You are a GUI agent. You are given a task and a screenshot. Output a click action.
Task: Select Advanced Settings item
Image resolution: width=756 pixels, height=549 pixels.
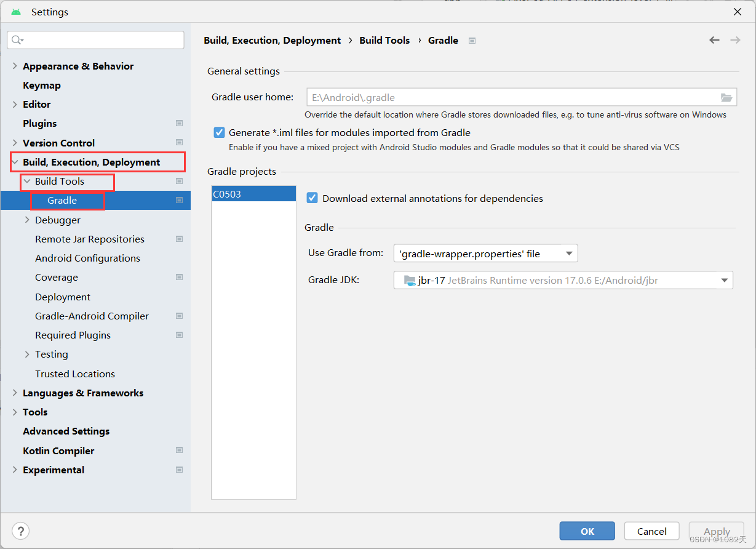66,431
